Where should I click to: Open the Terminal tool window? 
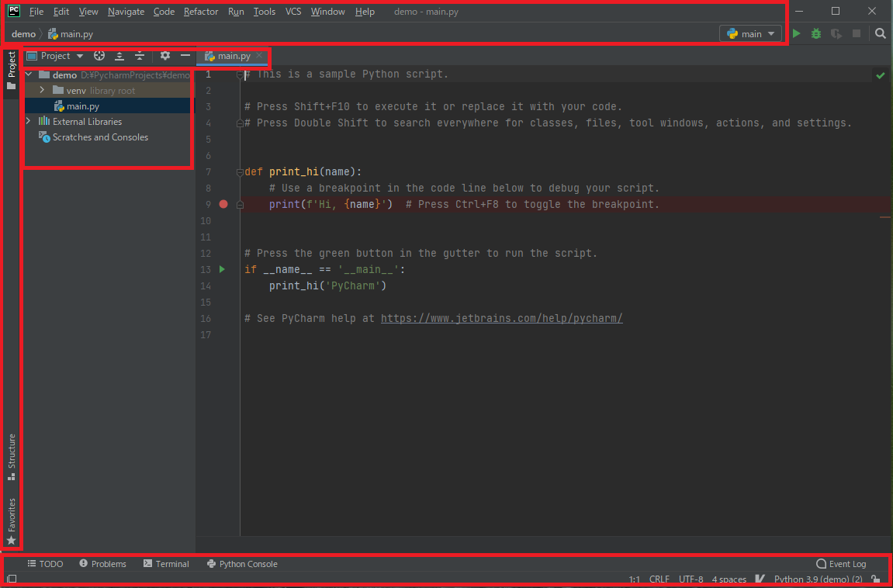pos(166,564)
